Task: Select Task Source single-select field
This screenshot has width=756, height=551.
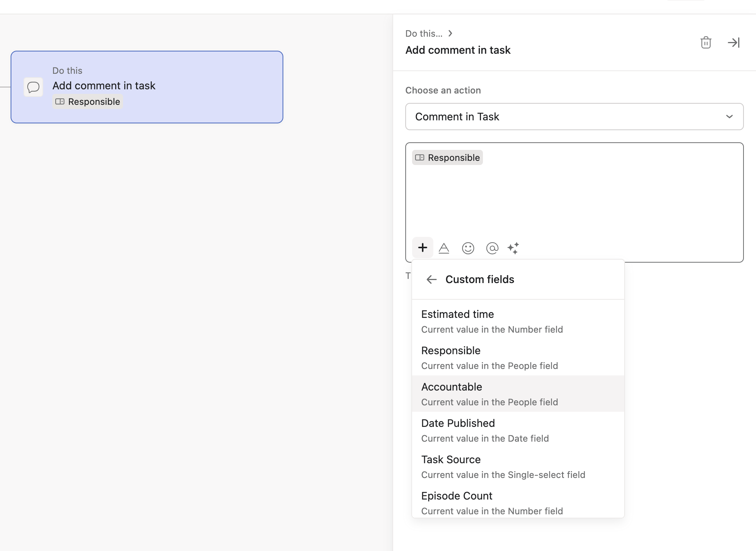Action: point(517,466)
